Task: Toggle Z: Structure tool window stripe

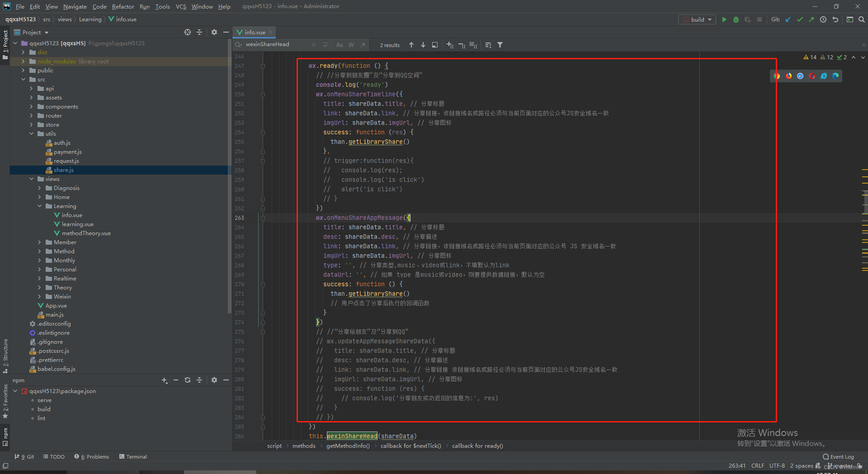Action: pos(5,356)
